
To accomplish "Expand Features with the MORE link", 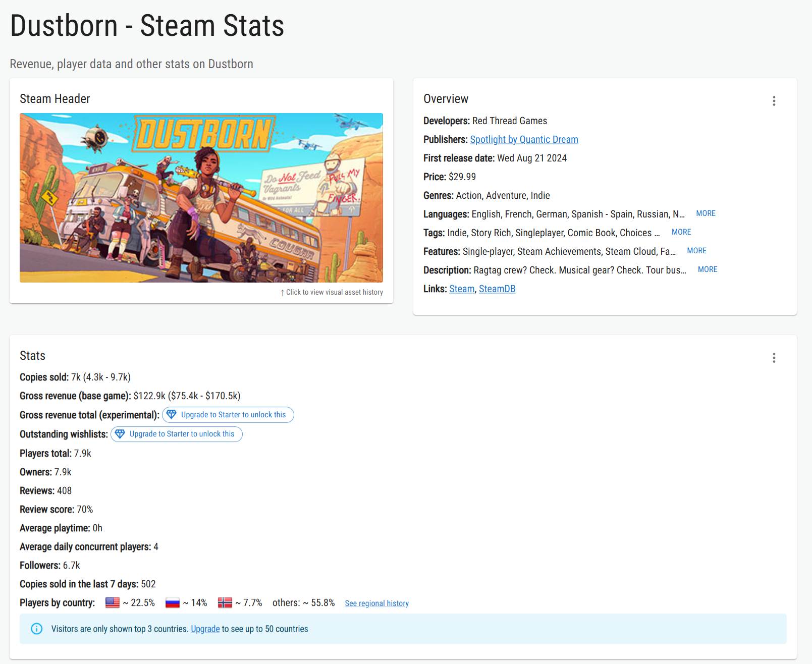I will [x=696, y=251].
